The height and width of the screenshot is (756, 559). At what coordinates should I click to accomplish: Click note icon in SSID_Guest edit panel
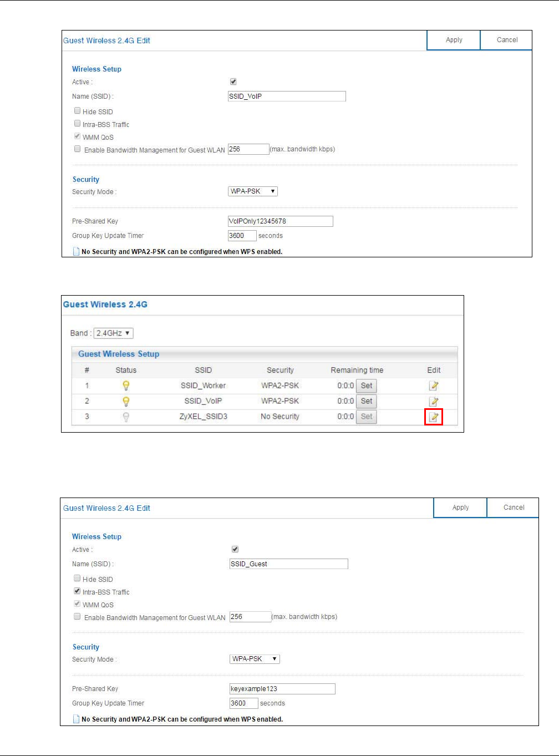(x=77, y=719)
